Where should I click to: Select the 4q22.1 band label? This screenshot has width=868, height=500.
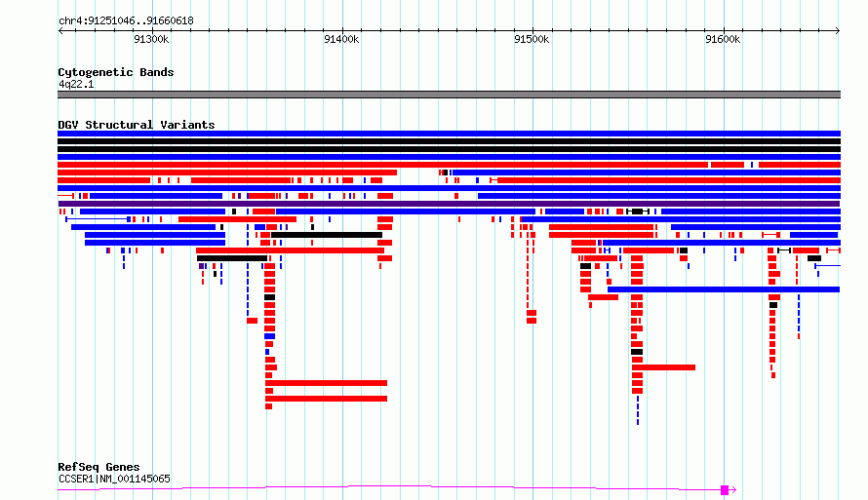pyautogui.click(x=76, y=84)
